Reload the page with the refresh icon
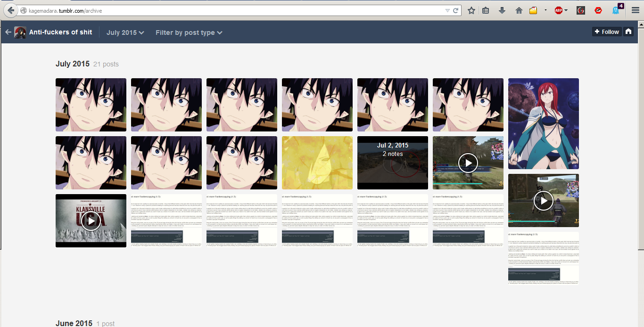644x327 pixels. point(456,10)
